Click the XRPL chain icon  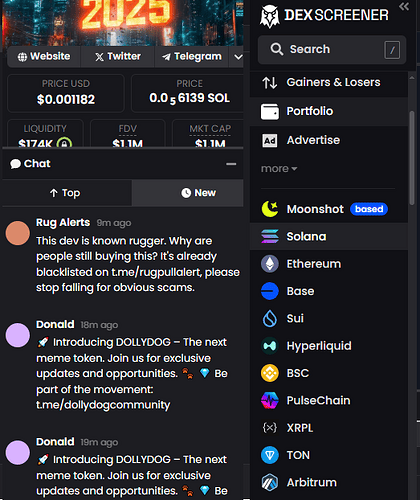pos(270,428)
